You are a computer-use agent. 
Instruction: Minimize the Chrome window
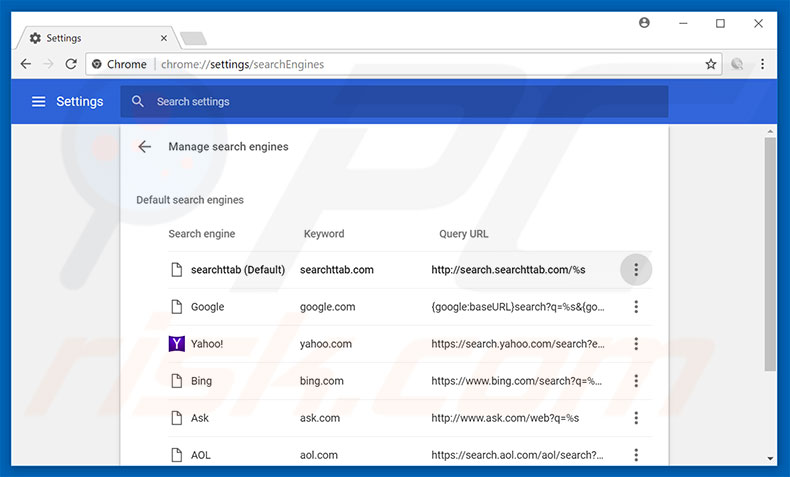683,23
